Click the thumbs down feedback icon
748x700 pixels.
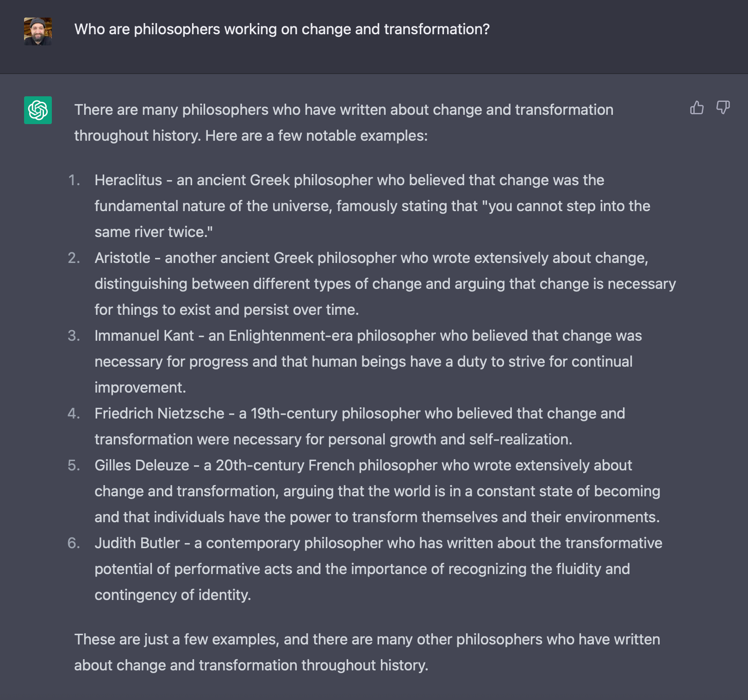tap(723, 108)
